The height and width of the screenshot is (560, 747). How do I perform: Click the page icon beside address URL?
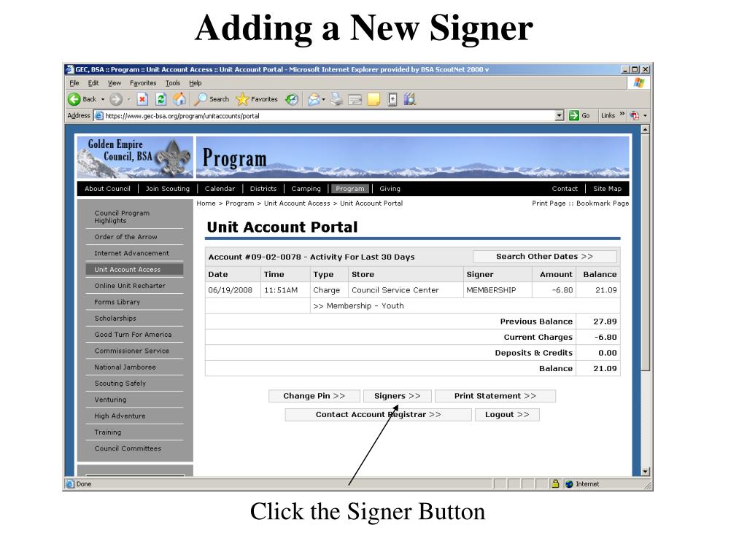pyautogui.click(x=98, y=115)
